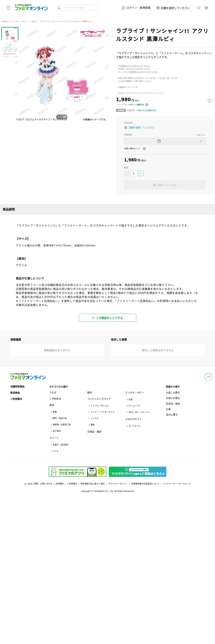Viewport: 215px width, 644px height.
Task: Open コンビニエンスウェア category link
Action: (99, 399)
